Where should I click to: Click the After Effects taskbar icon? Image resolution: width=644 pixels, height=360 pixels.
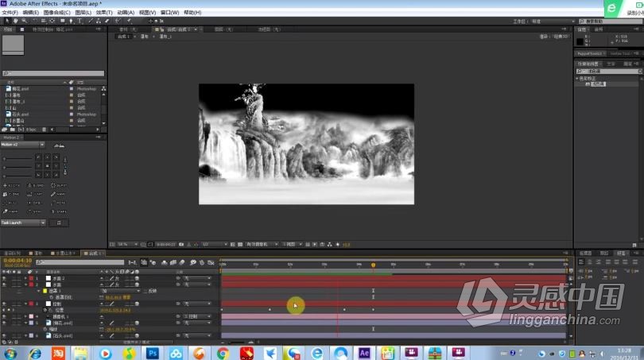coord(364,353)
